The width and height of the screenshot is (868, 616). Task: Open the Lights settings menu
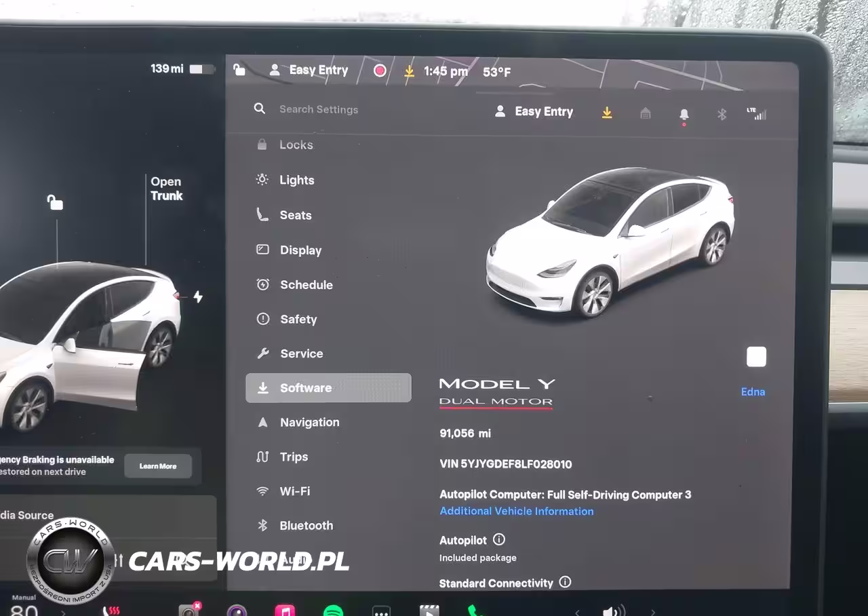(296, 180)
